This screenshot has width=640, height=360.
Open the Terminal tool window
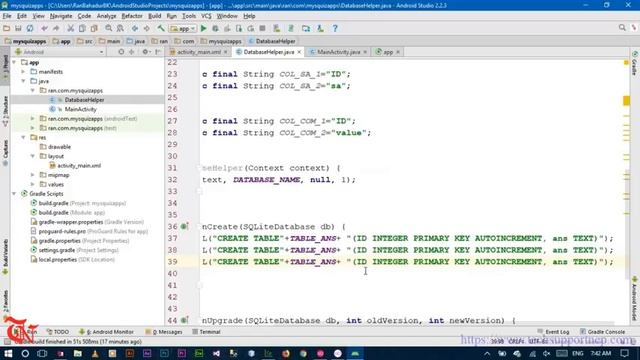(x=207, y=332)
